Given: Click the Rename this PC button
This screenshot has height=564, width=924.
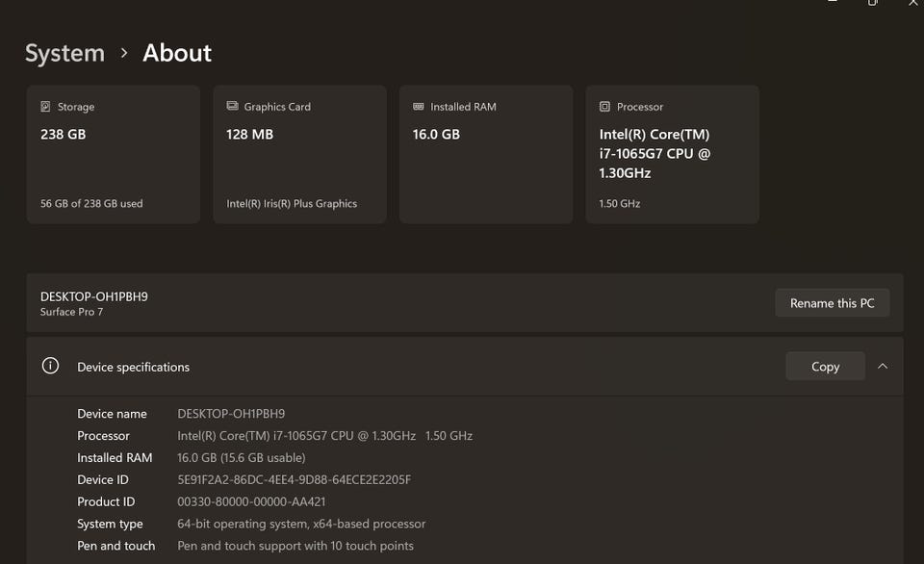Looking at the screenshot, I should [x=832, y=303].
